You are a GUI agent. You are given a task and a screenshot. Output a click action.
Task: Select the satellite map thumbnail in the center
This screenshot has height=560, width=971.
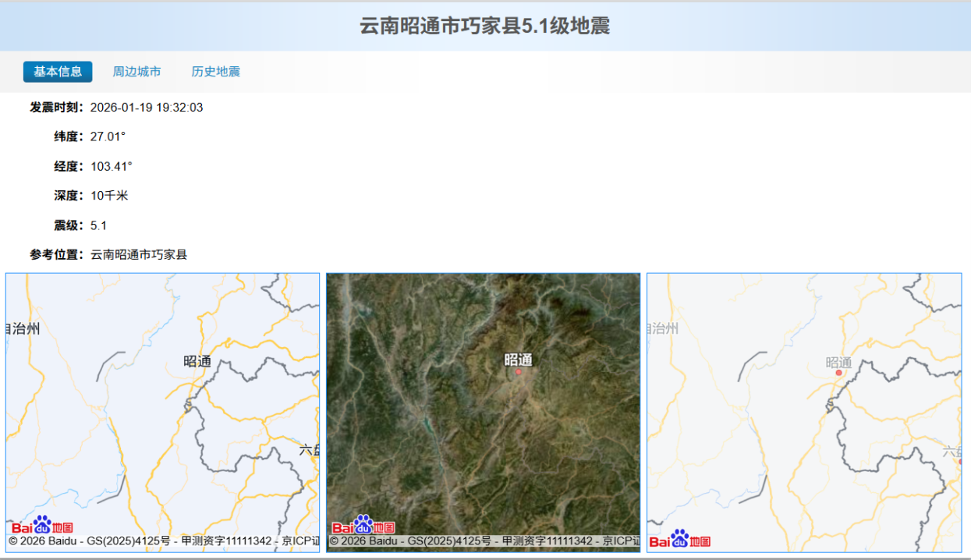tap(484, 413)
